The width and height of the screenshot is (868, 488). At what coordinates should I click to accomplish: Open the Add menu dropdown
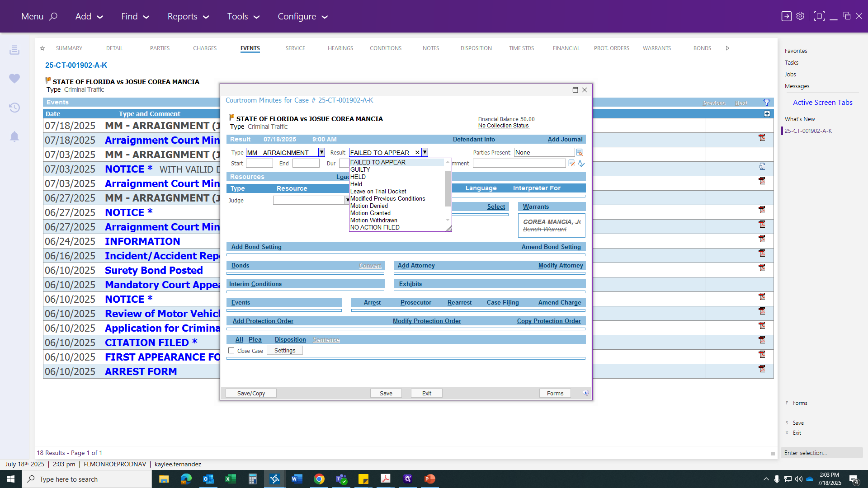(x=89, y=16)
